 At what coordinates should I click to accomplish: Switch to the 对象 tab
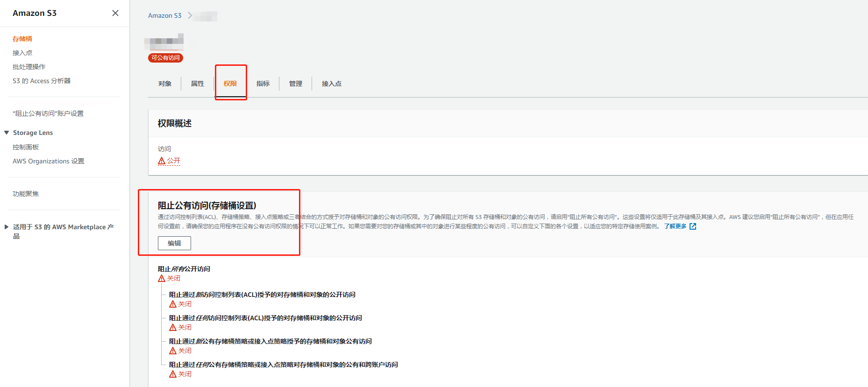pyautogui.click(x=165, y=84)
